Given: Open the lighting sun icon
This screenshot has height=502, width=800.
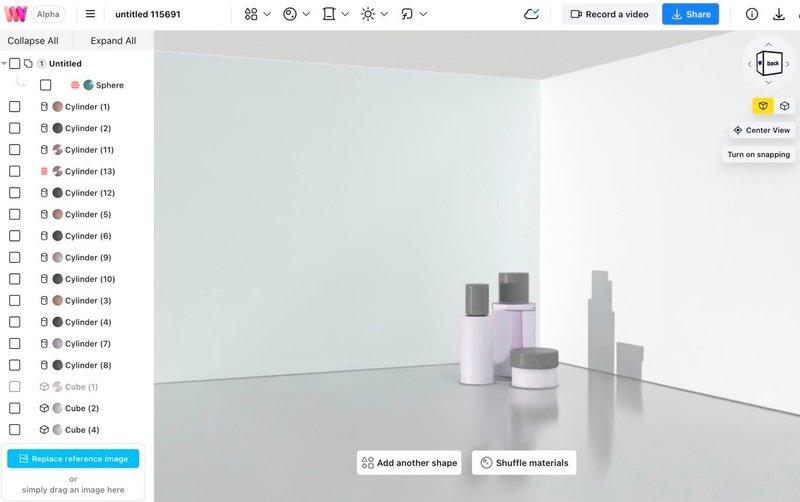Looking at the screenshot, I should (368, 14).
